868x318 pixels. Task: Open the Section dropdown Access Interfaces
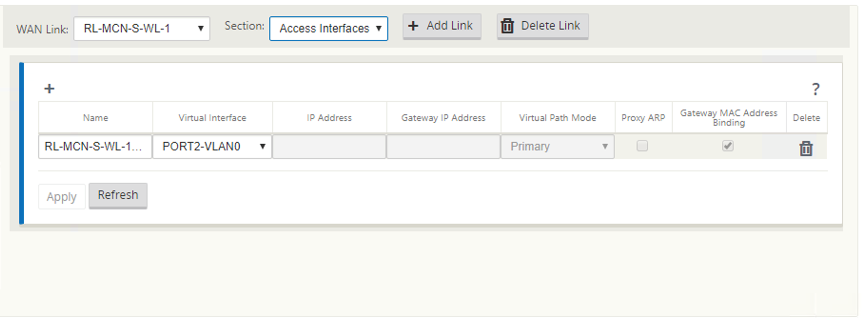329,29
